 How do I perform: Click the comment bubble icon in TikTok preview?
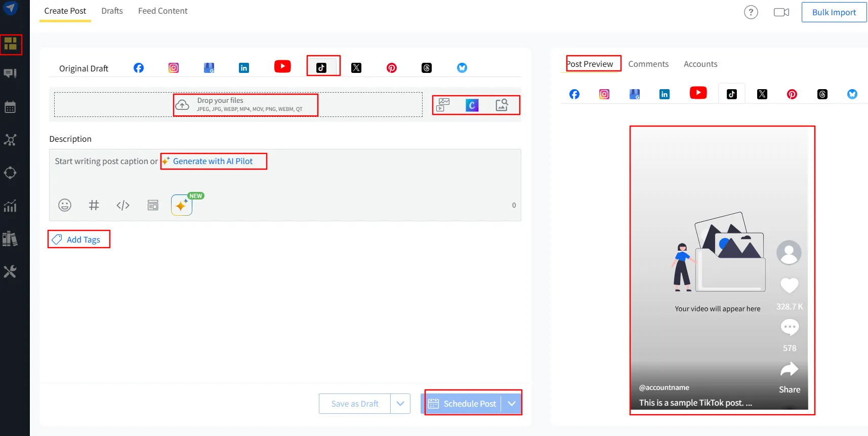790,327
